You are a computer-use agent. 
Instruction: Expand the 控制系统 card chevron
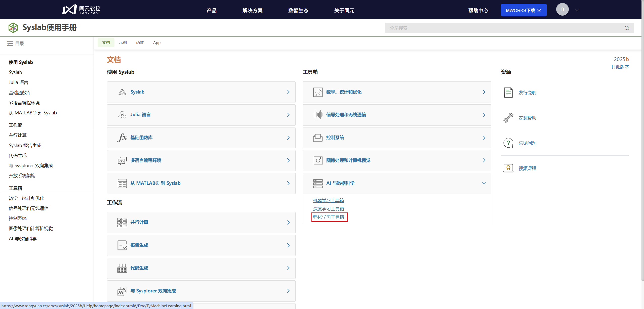coord(484,138)
